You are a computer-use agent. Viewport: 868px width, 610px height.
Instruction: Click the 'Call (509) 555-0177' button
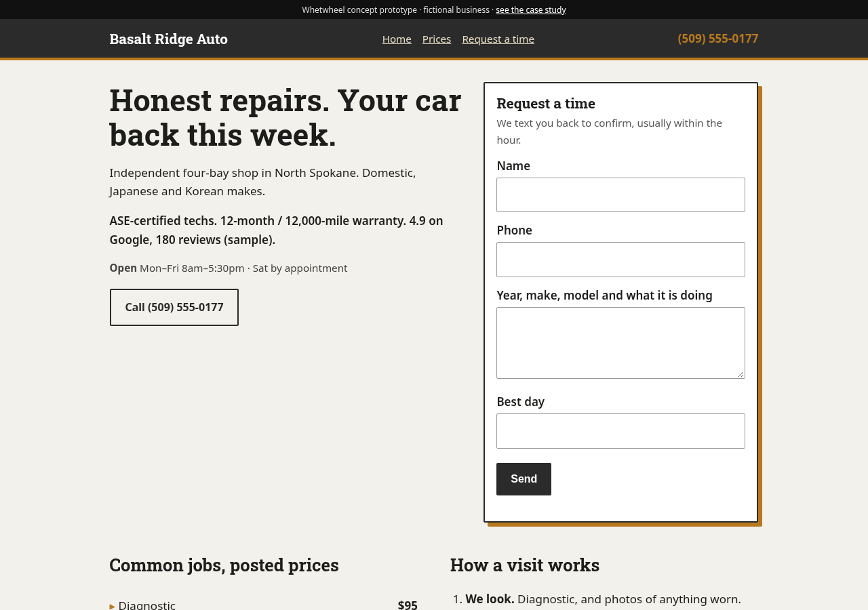pyautogui.click(x=174, y=307)
